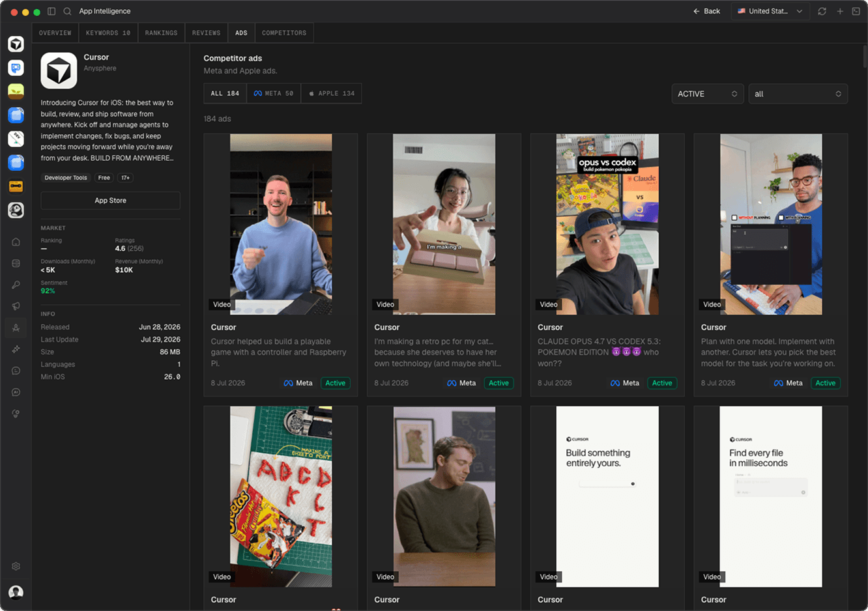This screenshot has height=611, width=868.
Task: Switch to the Reviews tab
Action: pyautogui.click(x=206, y=33)
